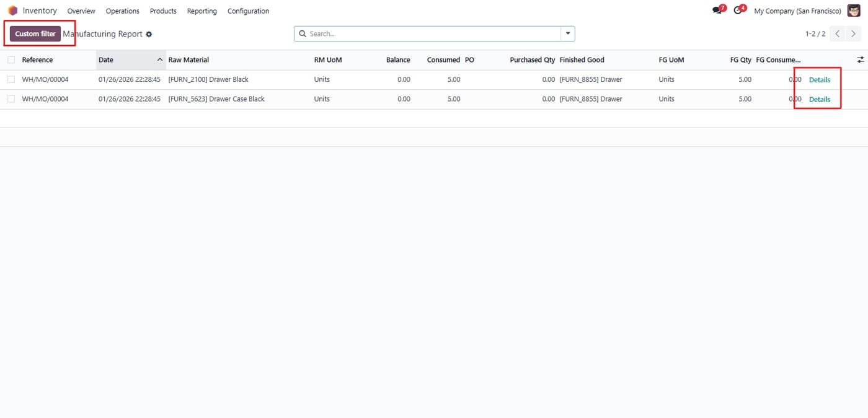
Task: Focus the Search input field
Action: 434,34
